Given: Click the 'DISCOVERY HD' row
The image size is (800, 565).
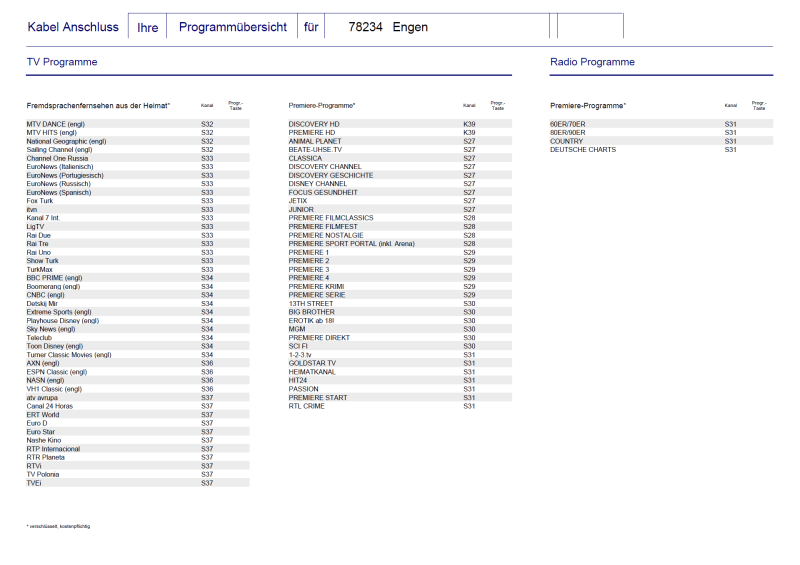Looking at the screenshot, I should coord(400,124).
